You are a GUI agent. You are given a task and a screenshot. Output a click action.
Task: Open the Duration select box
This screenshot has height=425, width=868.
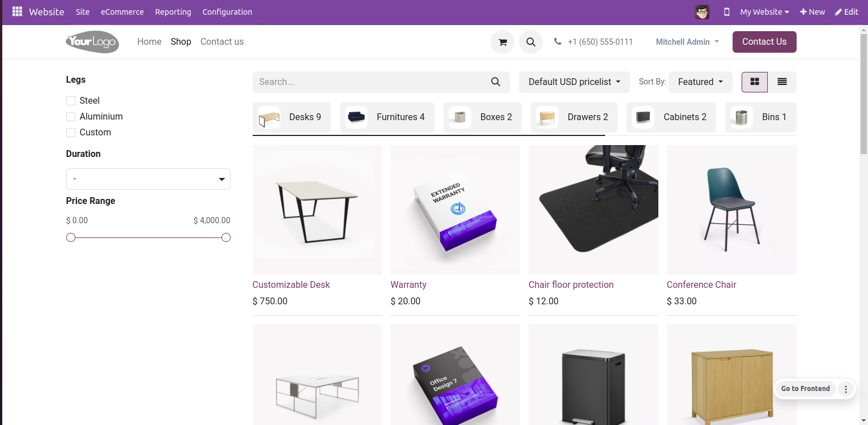pyautogui.click(x=148, y=179)
